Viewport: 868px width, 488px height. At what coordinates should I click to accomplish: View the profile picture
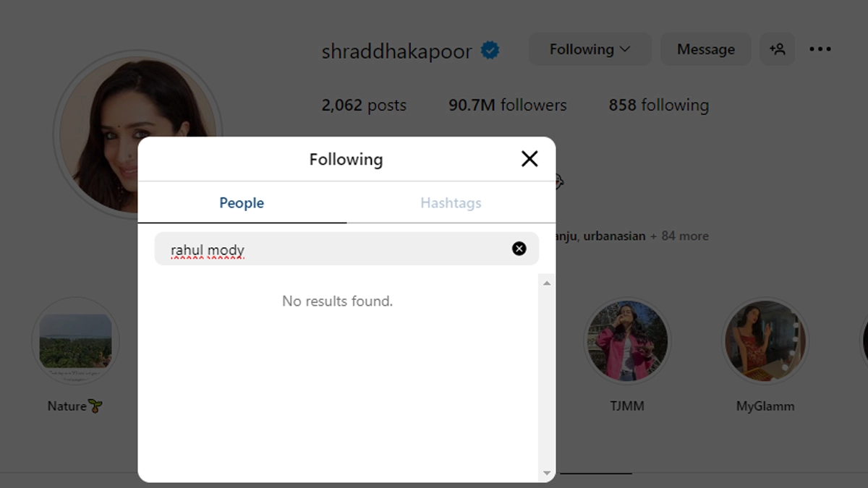click(137, 136)
